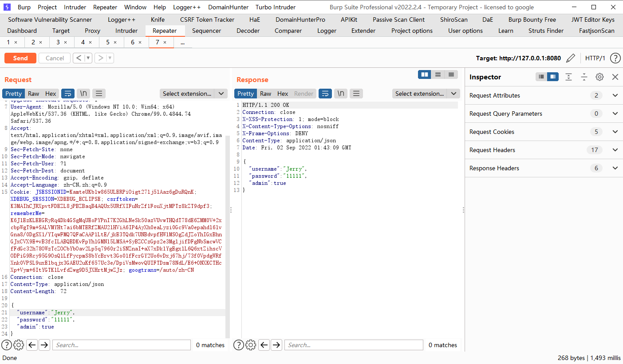Viewport: 623px width, 364px height.
Task: Toggle word wrap icon in Request panel
Action: pyautogui.click(x=68, y=94)
